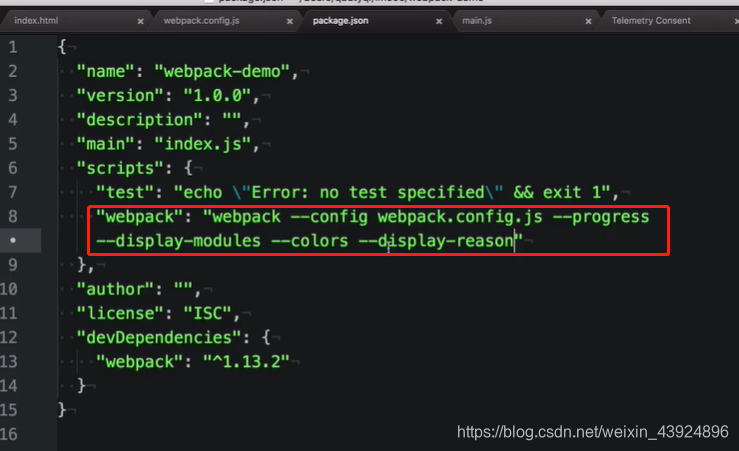
Task: Click the "main" key text
Action: (x=106, y=144)
